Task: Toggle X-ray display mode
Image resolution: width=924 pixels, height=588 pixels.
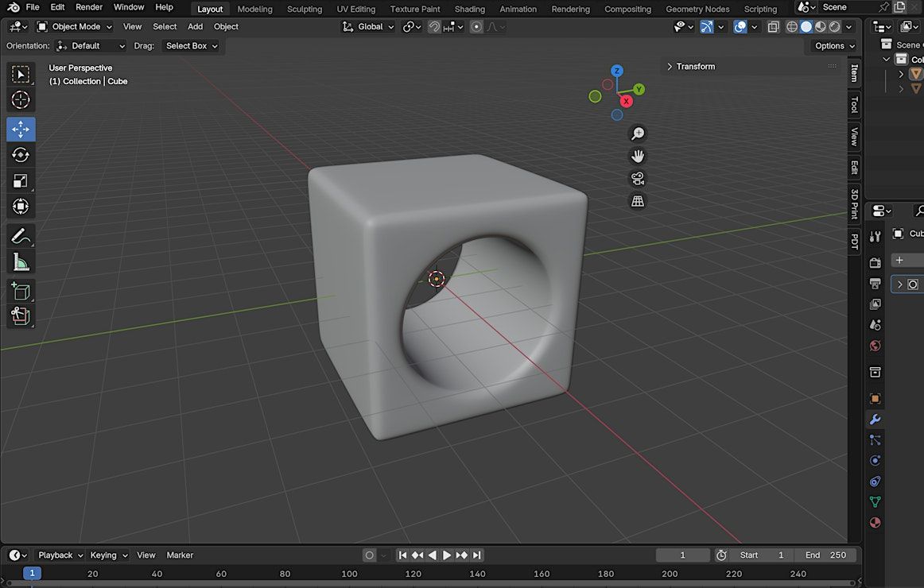Action: coord(773,27)
